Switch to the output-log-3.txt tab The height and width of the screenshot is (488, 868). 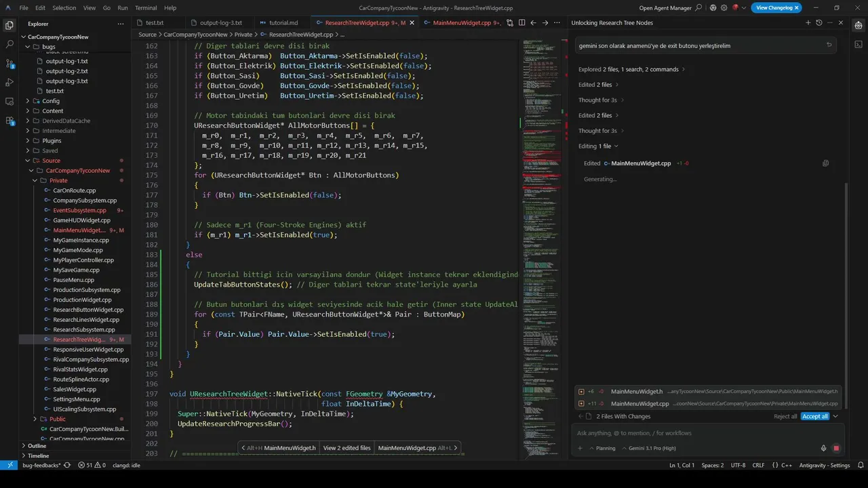(216, 22)
